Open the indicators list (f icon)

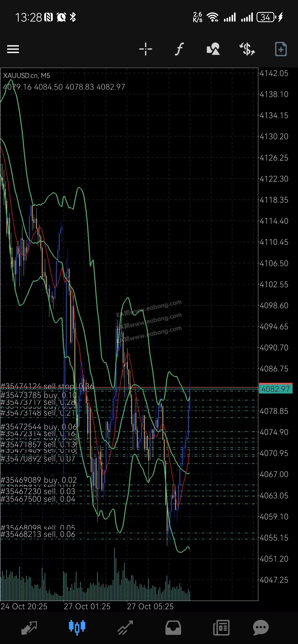pyautogui.click(x=179, y=49)
